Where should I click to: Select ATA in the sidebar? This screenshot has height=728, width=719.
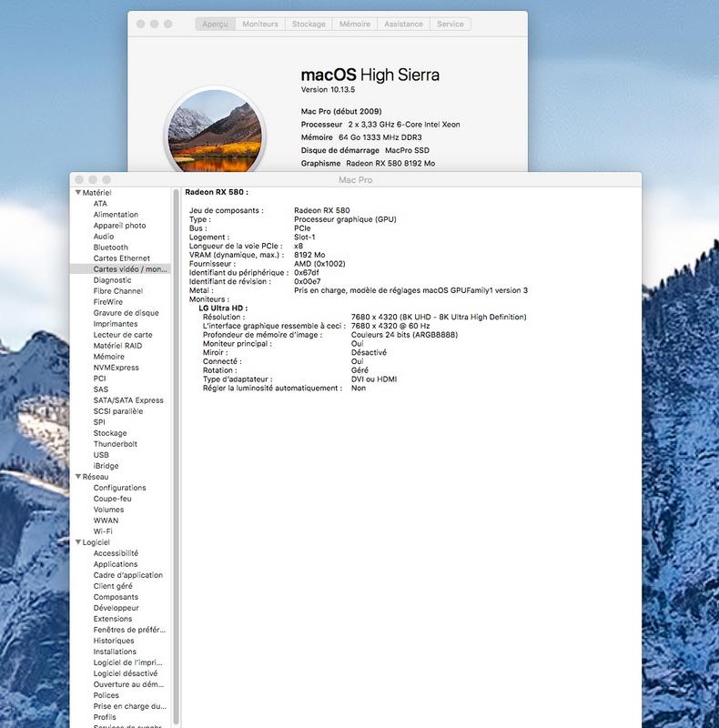coord(100,203)
